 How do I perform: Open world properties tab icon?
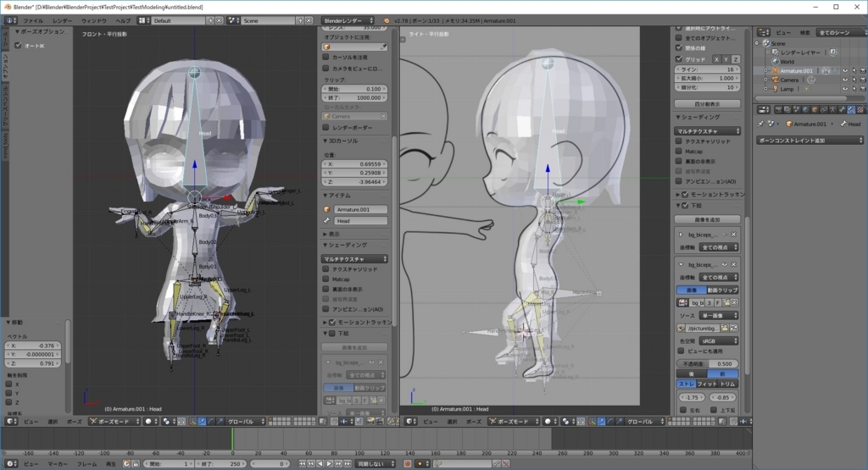805,109
